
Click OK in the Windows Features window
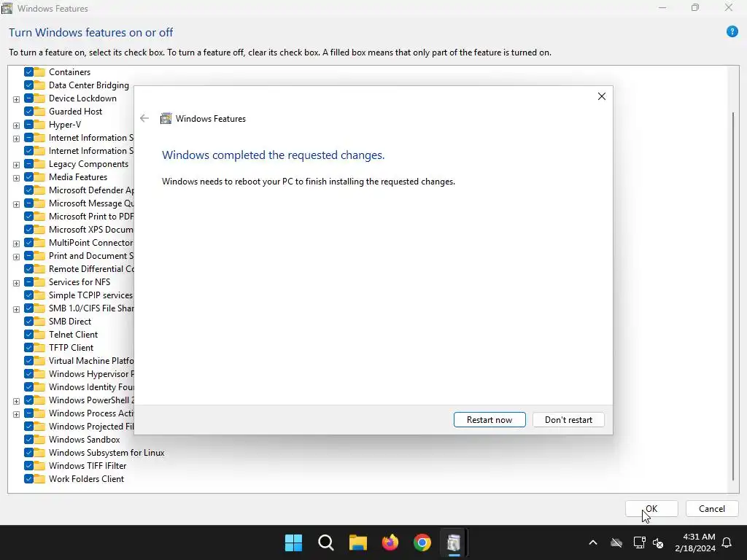click(651, 508)
